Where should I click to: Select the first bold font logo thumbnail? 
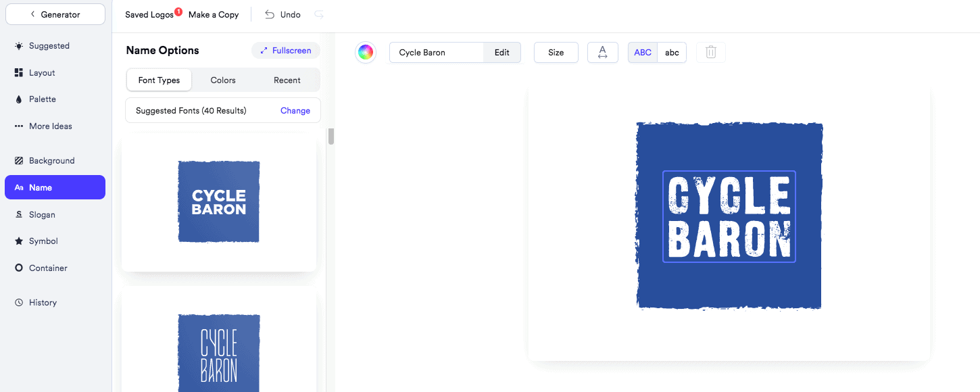coord(219,202)
